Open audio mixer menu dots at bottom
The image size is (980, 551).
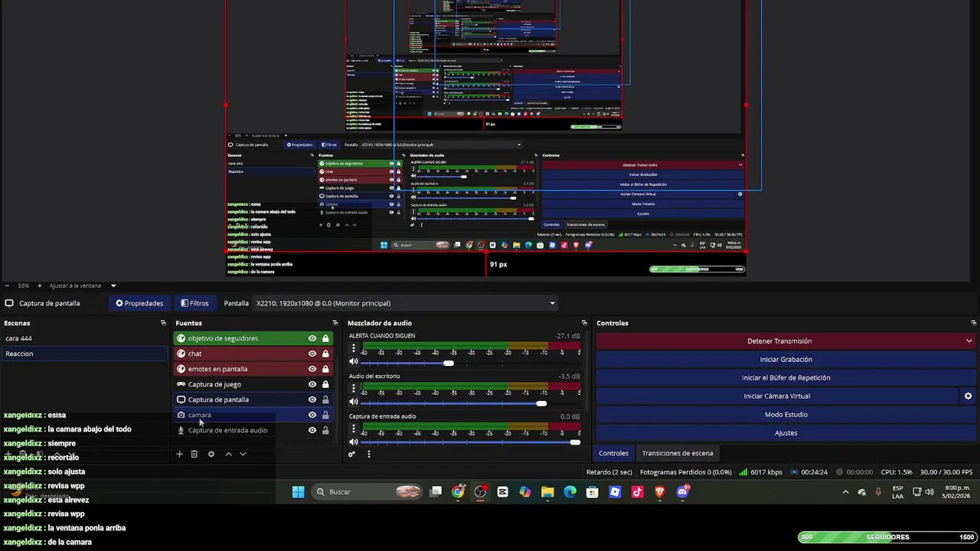tap(368, 454)
